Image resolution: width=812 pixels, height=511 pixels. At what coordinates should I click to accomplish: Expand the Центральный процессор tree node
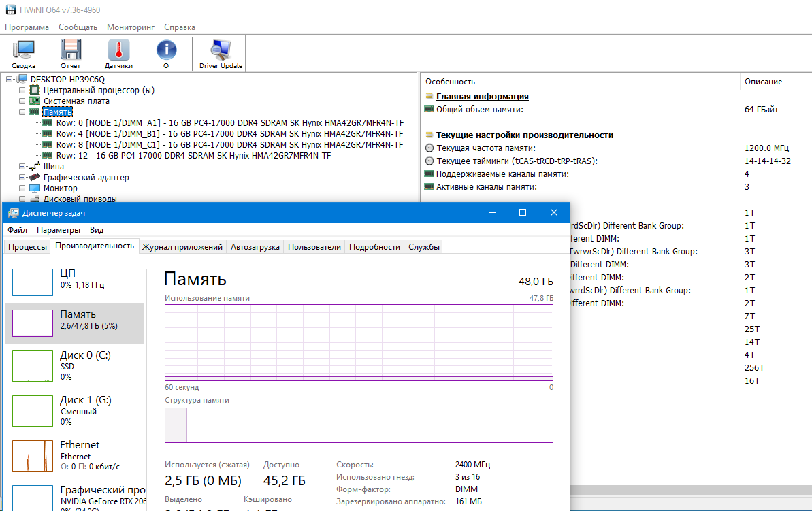click(22, 90)
